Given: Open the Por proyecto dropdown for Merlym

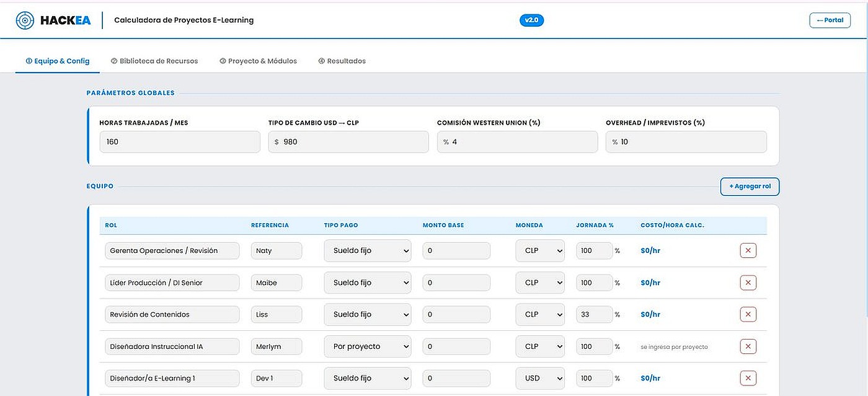Looking at the screenshot, I should click(368, 346).
